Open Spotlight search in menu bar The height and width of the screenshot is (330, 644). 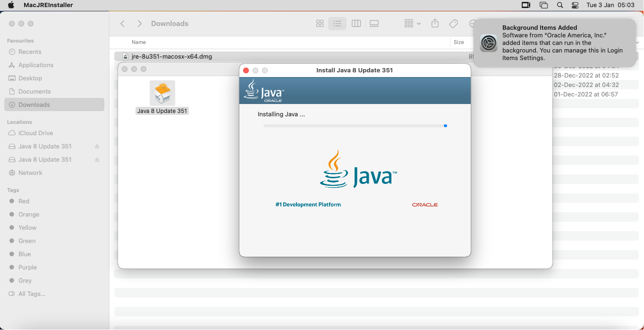(560, 5)
